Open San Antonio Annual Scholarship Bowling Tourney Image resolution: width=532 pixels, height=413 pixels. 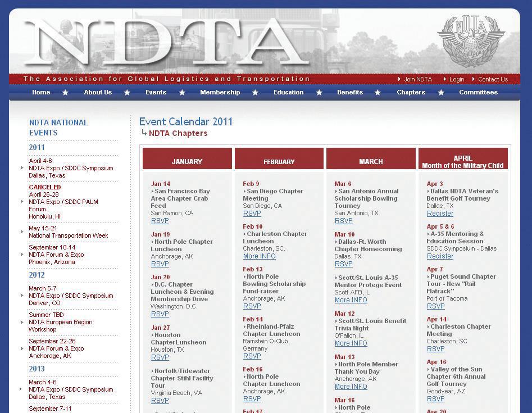coord(366,198)
